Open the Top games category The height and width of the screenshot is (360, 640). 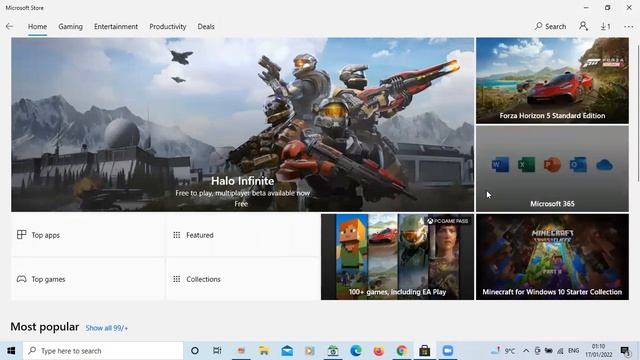[x=88, y=279]
